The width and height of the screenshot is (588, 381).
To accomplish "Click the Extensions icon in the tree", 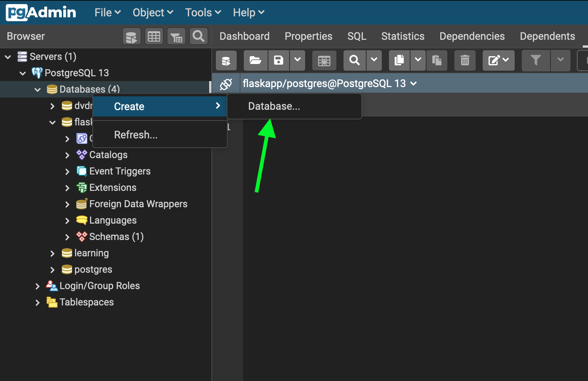I will point(82,188).
